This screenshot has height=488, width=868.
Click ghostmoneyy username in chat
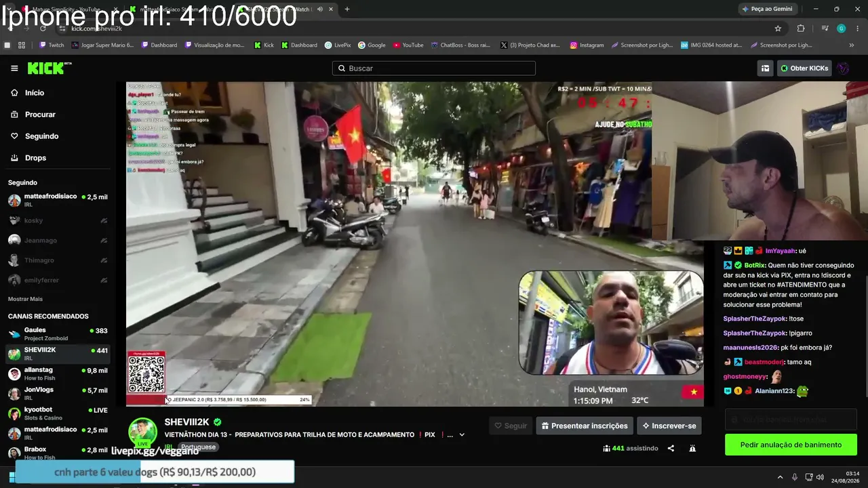[745, 377]
